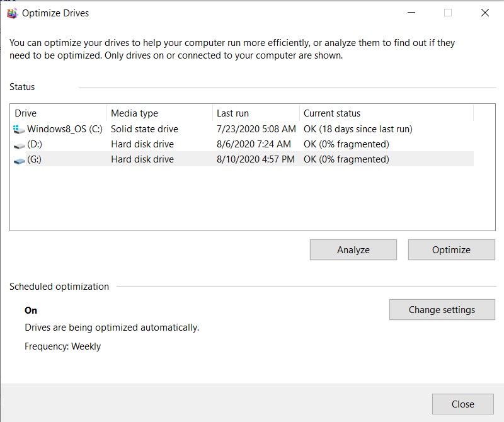Sort by the Media type column header
504x422 pixels.
click(159, 113)
